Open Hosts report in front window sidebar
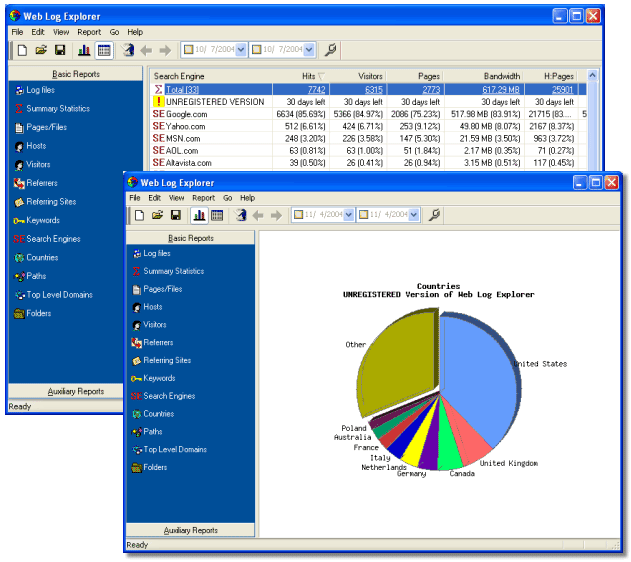The width and height of the screenshot is (631, 562). pos(147,307)
